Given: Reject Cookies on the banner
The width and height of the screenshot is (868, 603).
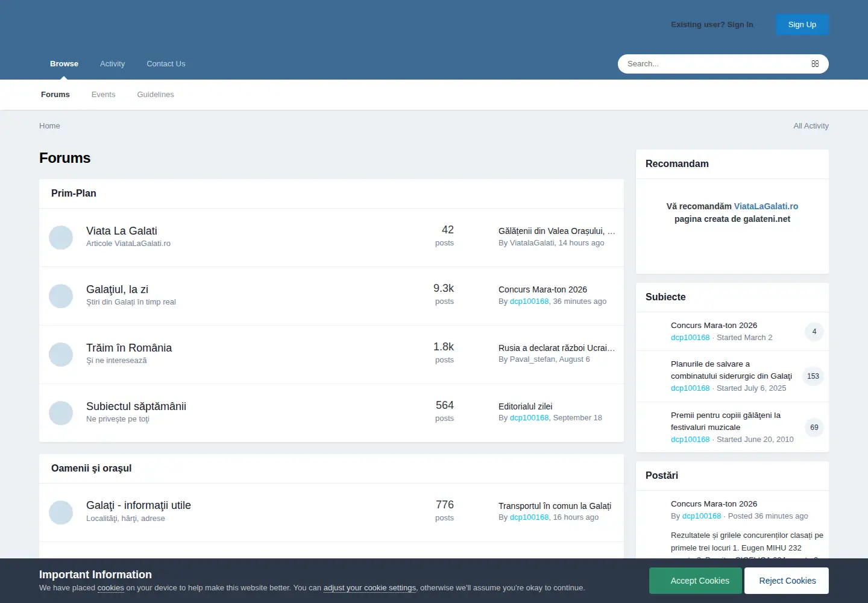Looking at the screenshot, I should pos(787,581).
